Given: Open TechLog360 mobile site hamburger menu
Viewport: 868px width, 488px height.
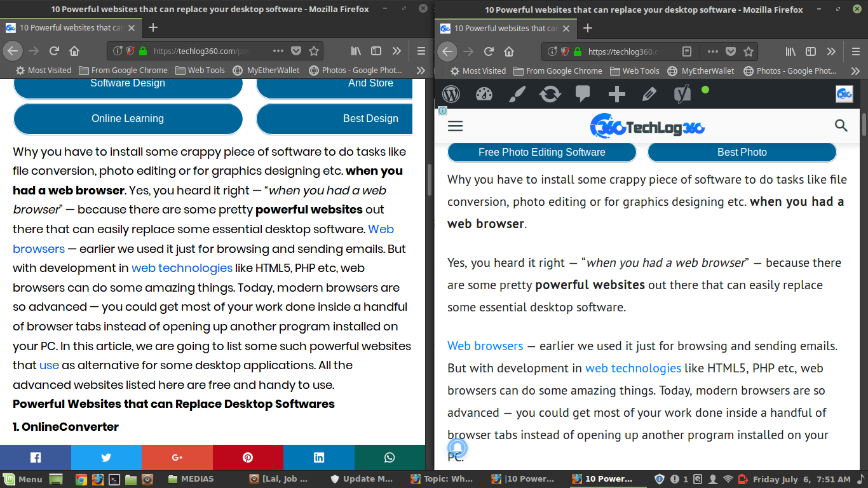Looking at the screenshot, I should pos(456,126).
